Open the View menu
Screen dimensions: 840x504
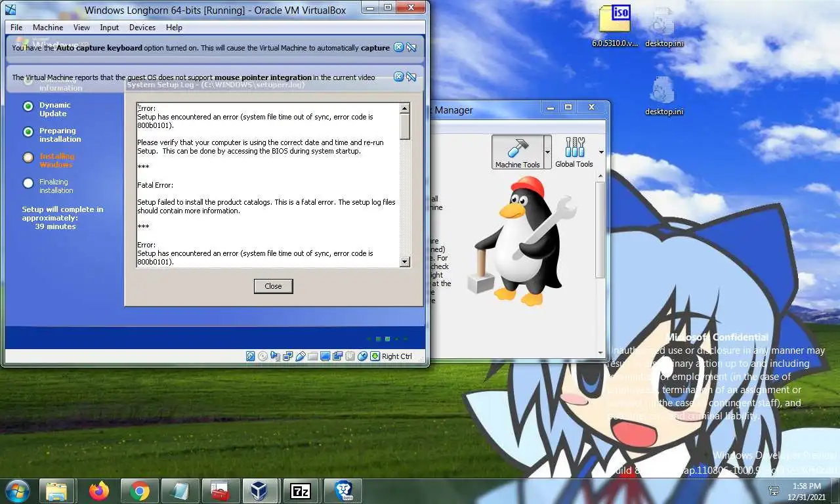pyautogui.click(x=81, y=28)
